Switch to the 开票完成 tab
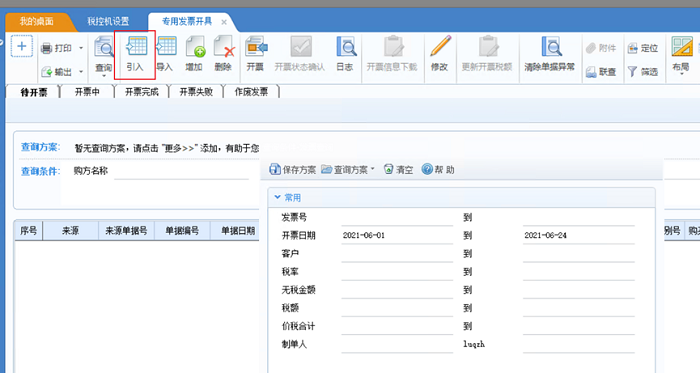 [142, 92]
